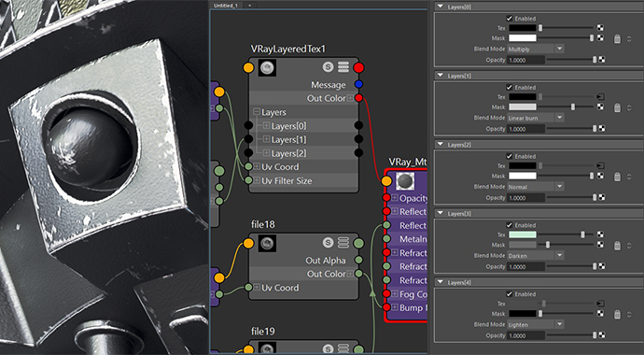The image size is (644, 355).
Task: Delete Layers[3] with its trash icon
Action: (x=617, y=246)
